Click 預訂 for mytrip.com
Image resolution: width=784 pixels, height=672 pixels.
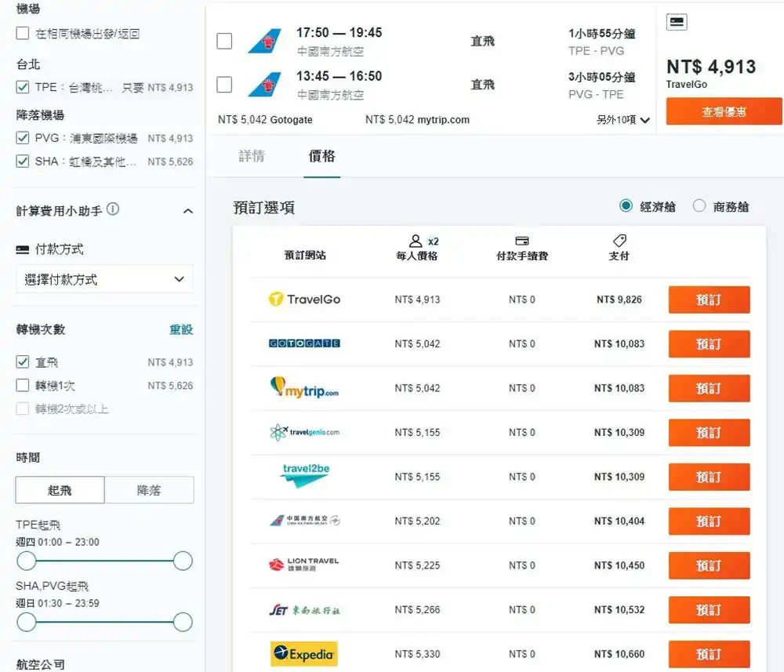point(709,388)
